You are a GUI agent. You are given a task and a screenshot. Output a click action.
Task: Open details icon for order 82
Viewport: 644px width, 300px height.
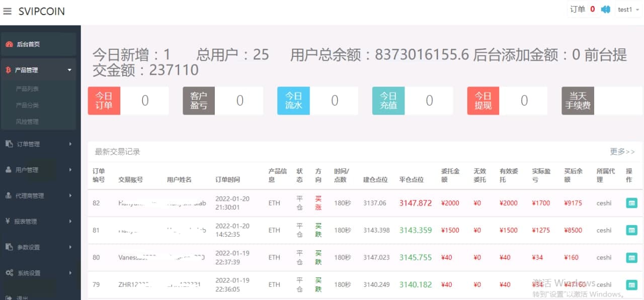click(x=631, y=203)
